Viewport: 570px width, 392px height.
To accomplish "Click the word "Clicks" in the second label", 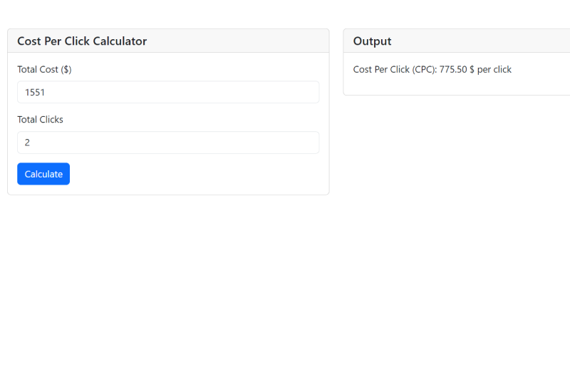I will [51, 120].
